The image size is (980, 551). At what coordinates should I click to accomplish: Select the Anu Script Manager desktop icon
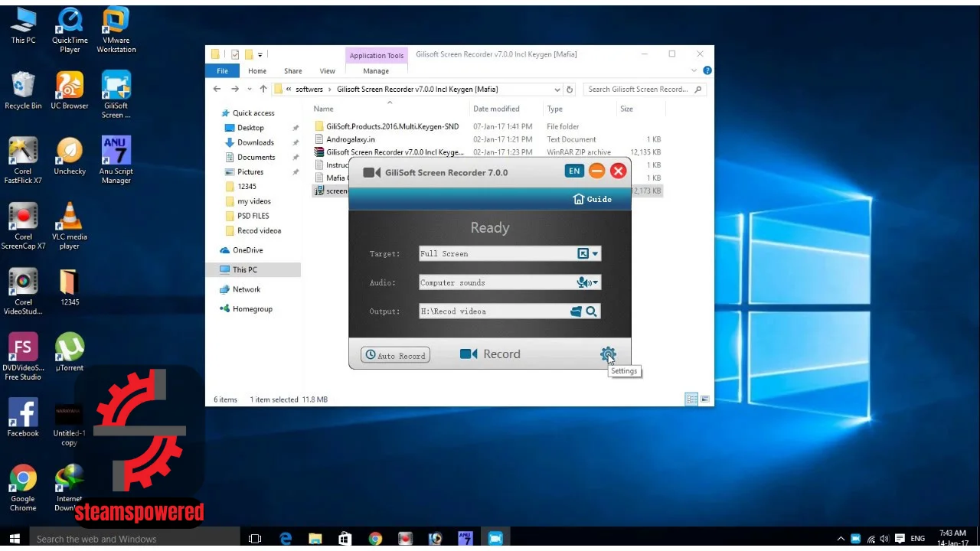coord(116,161)
